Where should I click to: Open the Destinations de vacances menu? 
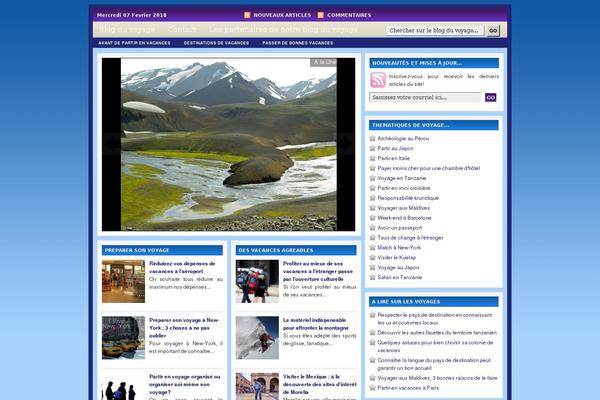coord(216,43)
